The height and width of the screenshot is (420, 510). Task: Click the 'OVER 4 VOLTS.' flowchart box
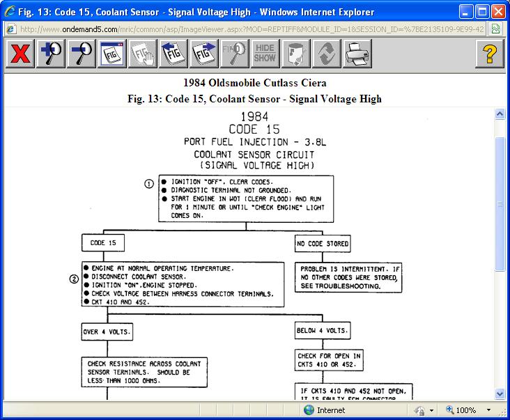(107, 332)
